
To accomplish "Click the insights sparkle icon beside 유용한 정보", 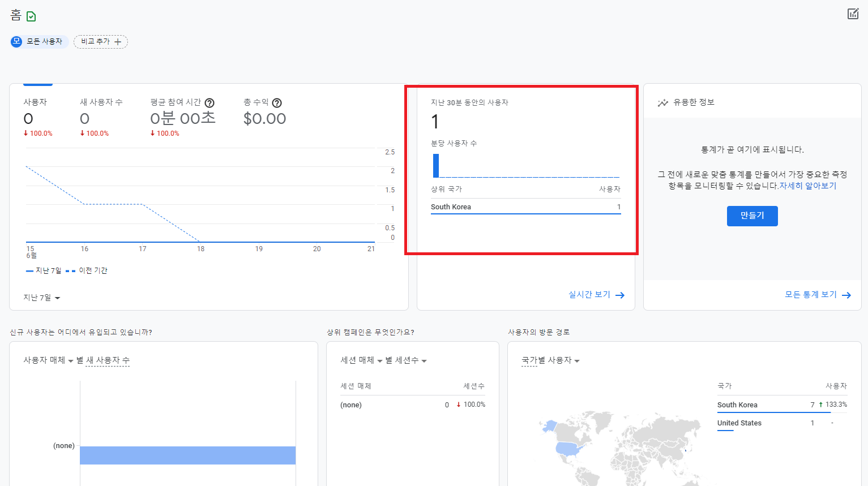I will [662, 103].
